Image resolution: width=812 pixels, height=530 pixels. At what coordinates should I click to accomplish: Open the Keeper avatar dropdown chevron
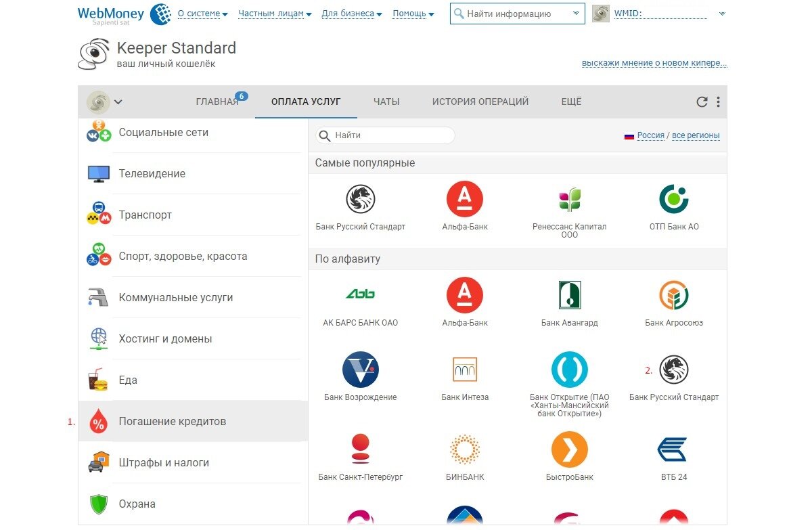(118, 102)
